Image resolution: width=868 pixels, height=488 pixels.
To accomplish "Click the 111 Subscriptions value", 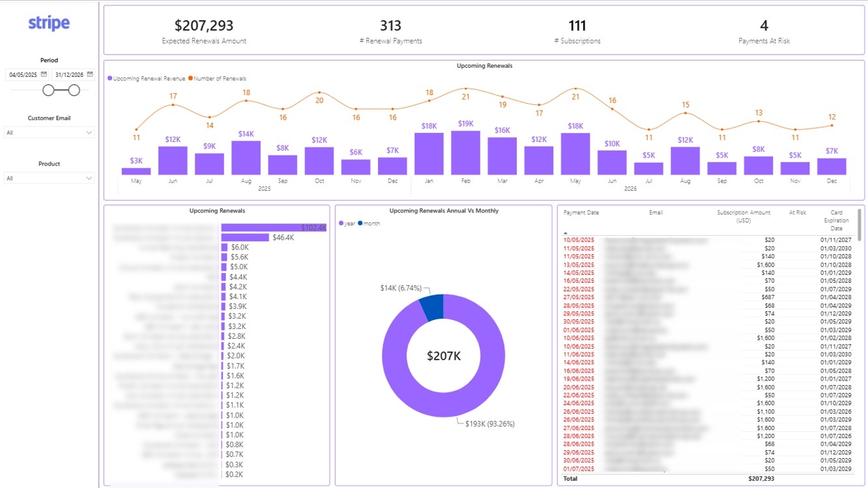I will 577,25.
